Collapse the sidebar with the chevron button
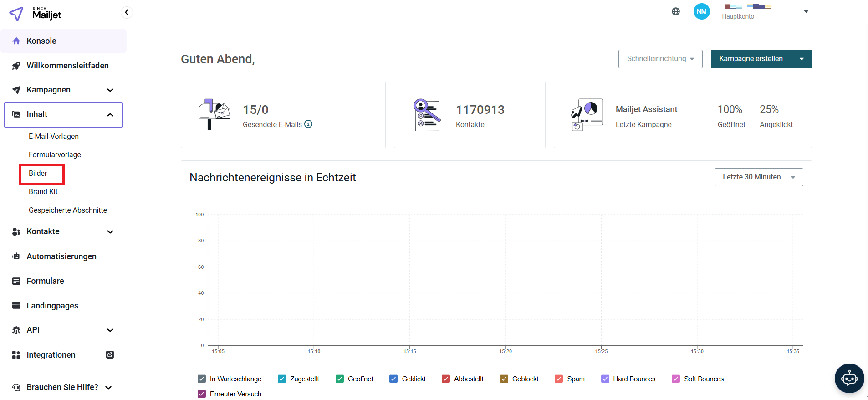868x400 pixels. pos(127,12)
